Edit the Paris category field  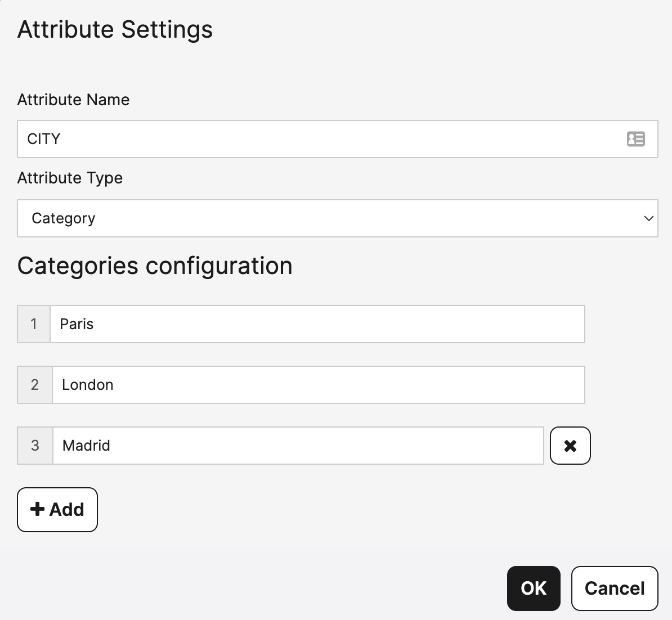click(317, 324)
